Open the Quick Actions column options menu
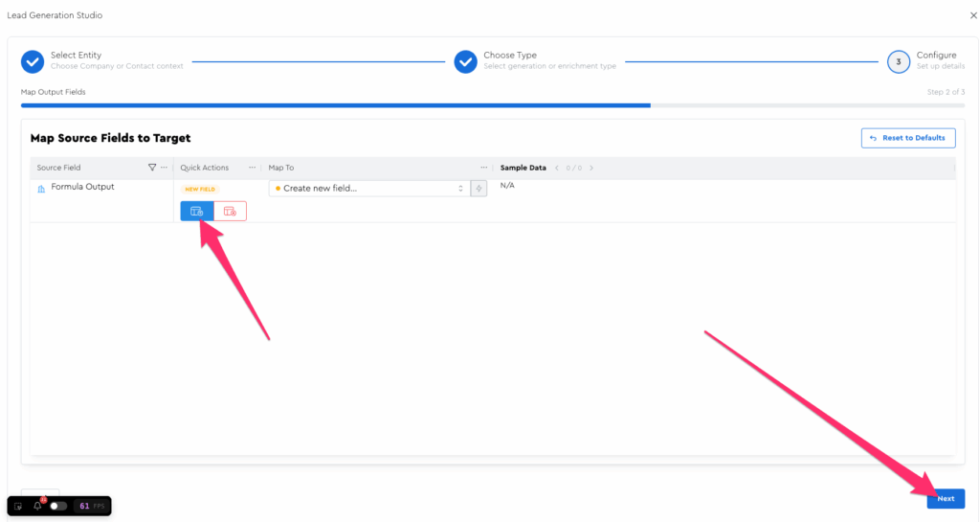Screen dimensions: 980x522 point(253,168)
